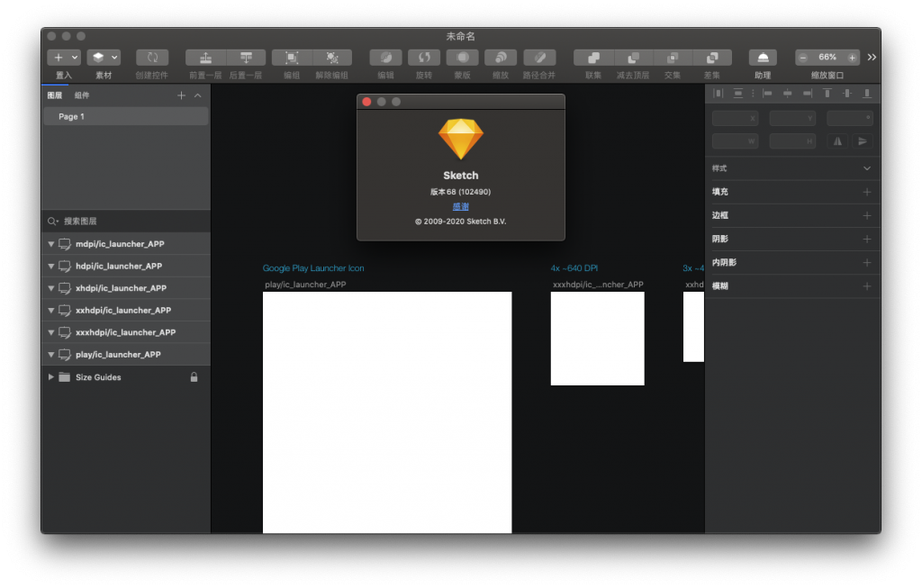The width and height of the screenshot is (922, 588).
Task: Click align horizontal center icon
Action: 787,94
